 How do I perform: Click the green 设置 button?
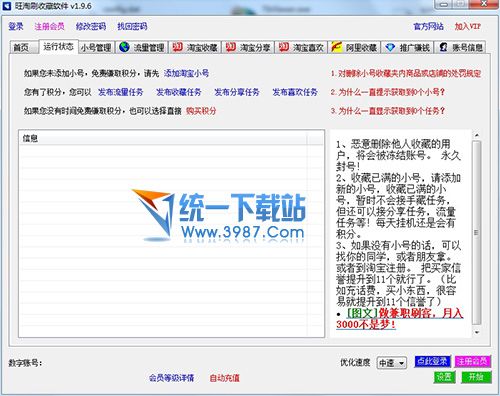click(444, 377)
